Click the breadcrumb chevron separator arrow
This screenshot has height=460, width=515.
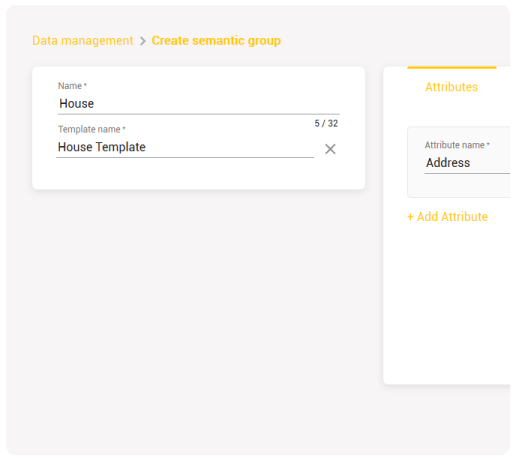coord(143,41)
